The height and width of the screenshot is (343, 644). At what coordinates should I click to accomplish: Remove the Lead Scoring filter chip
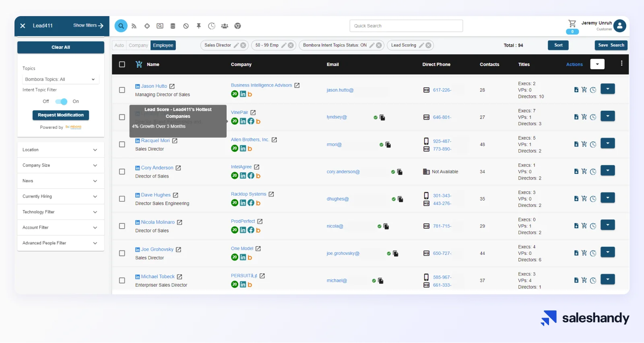click(428, 45)
